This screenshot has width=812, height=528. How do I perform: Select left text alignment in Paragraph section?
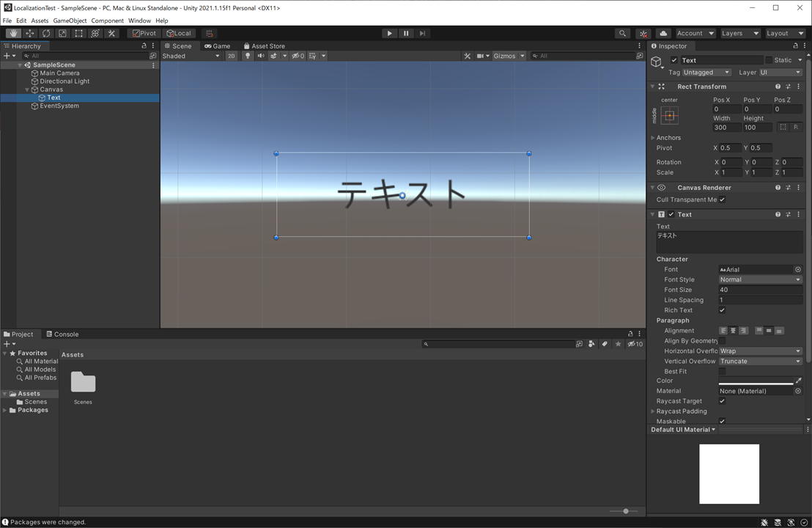pyautogui.click(x=723, y=331)
